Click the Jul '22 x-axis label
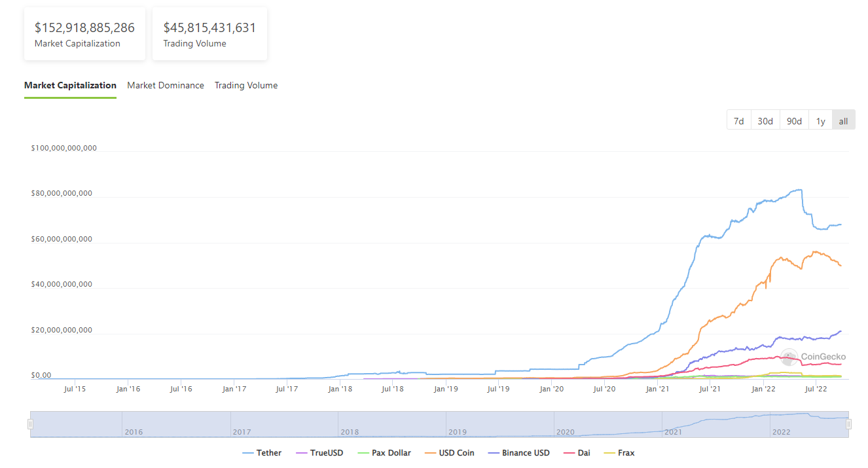The width and height of the screenshot is (868, 468). pyautogui.click(x=816, y=389)
